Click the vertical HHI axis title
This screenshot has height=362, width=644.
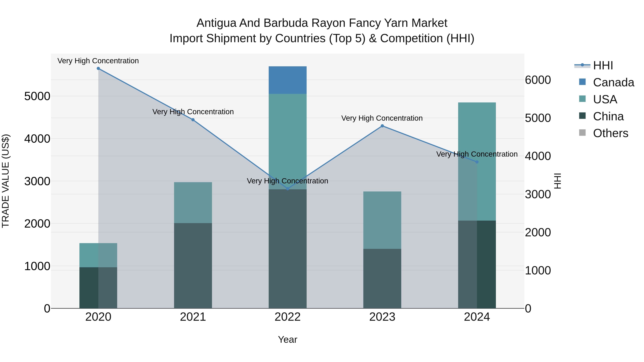[557, 181]
